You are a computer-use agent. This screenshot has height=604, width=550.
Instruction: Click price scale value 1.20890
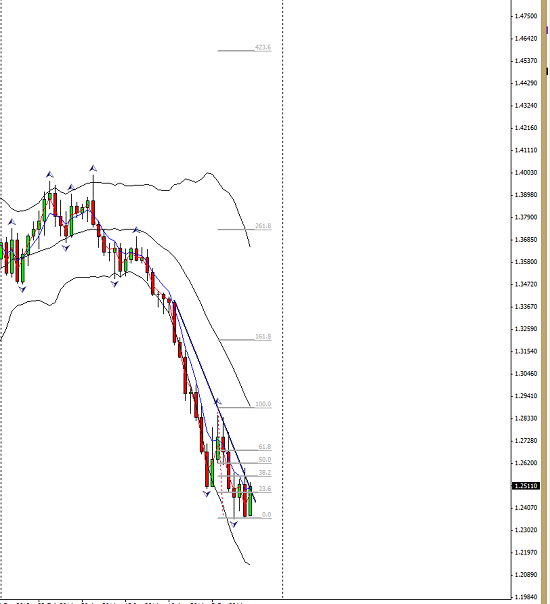coord(526,575)
